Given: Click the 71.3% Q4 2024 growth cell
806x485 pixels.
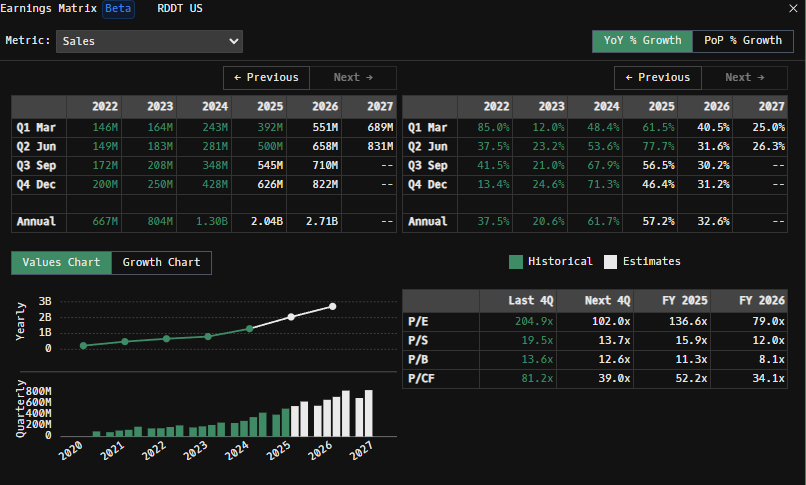Looking at the screenshot, I should click(595, 184).
